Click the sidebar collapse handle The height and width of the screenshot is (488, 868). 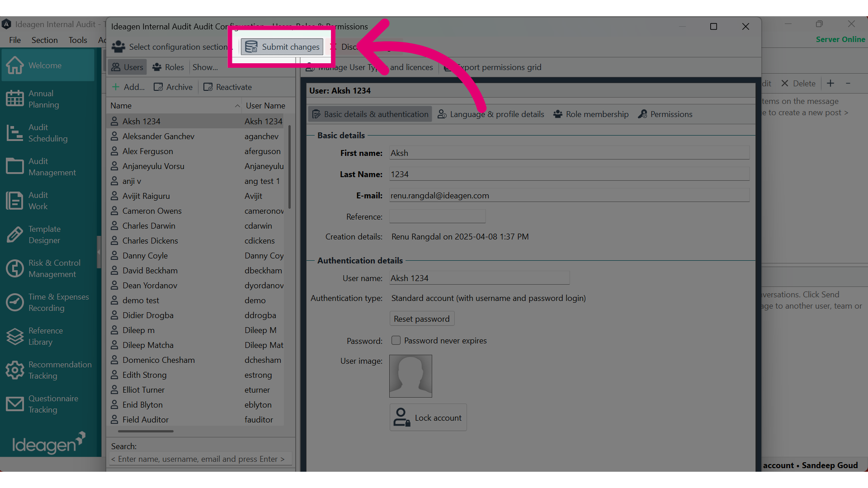click(x=99, y=252)
